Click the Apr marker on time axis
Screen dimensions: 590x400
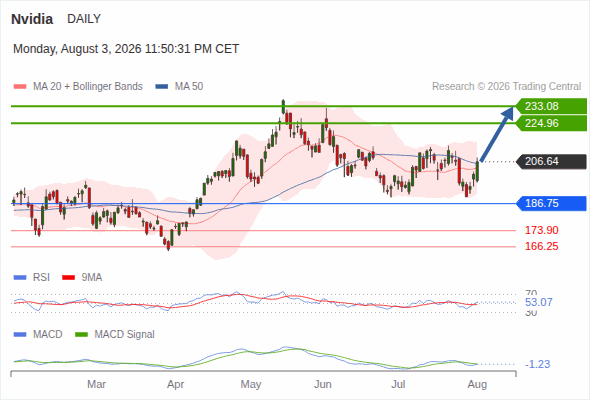click(x=175, y=385)
